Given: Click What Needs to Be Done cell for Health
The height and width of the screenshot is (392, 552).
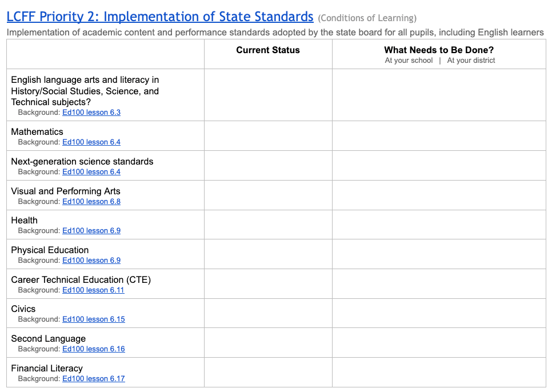Looking at the screenshot, I should coord(439,225).
